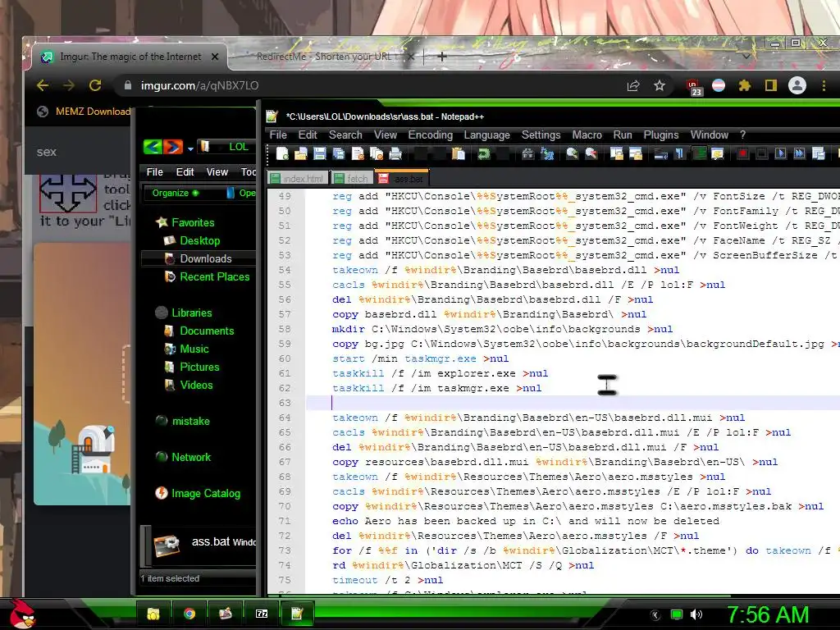Select the ass.bat document tab
Viewport: 840px width, 630px height.
(x=400, y=178)
